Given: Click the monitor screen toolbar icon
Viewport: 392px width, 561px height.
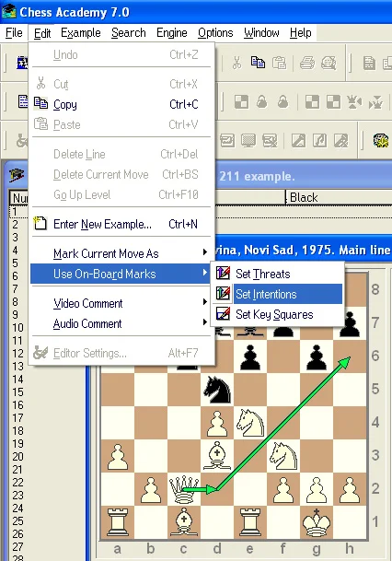Looking at the screenshot, I should coord(248,141).
